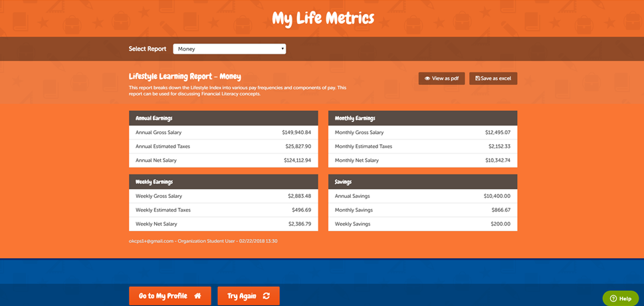Screen dimensions: 644x306
Task: Select the Annual Earnings table header
Action: click(223, 118)
